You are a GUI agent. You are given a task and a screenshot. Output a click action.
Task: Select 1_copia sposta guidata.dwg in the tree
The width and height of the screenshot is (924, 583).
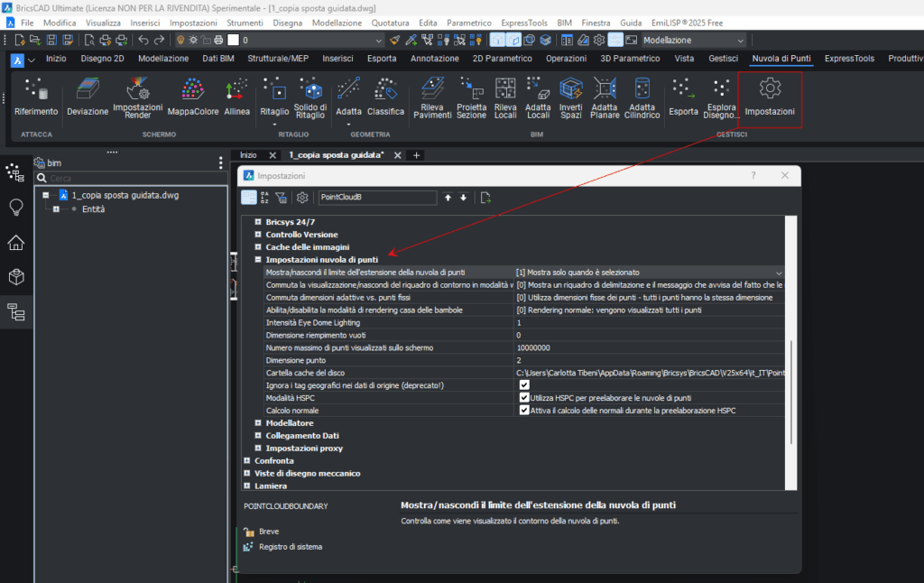125,195
